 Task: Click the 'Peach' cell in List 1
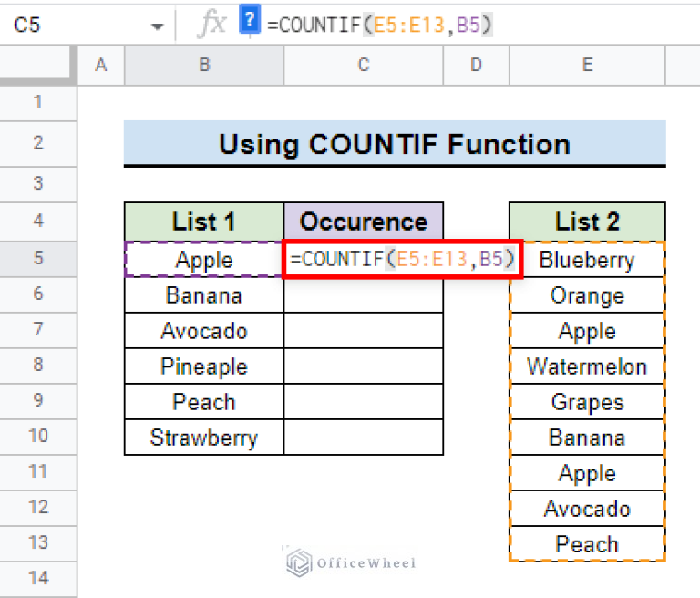tap(204, 402)
